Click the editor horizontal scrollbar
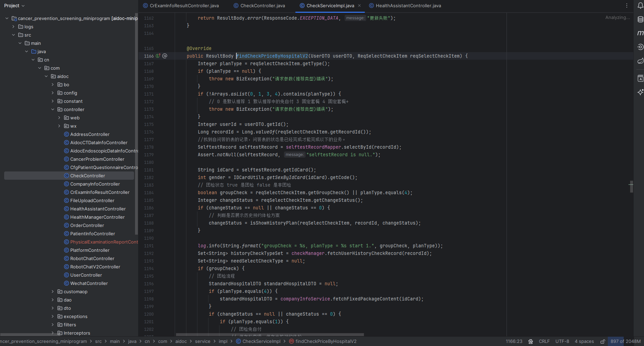 [x=270, y=335]
